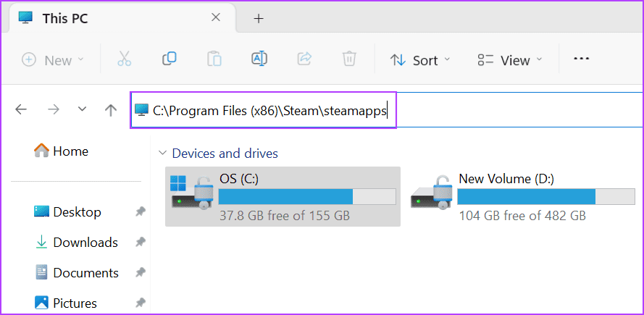The width and height of the screenshot is (644, 315).
Task: Click the Delete trash icon
Action: pyautogui.click(x=349, y=59)
